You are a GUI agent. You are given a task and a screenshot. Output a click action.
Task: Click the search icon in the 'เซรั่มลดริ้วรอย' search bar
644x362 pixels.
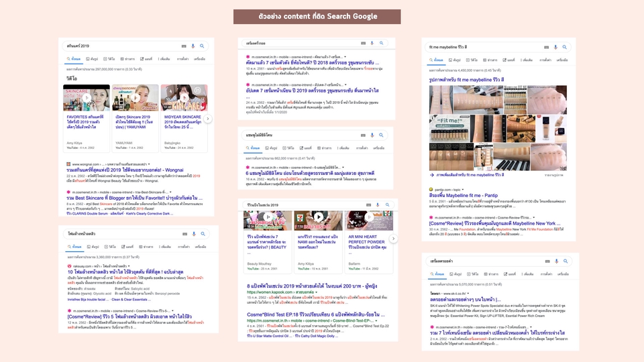point(382,43)
